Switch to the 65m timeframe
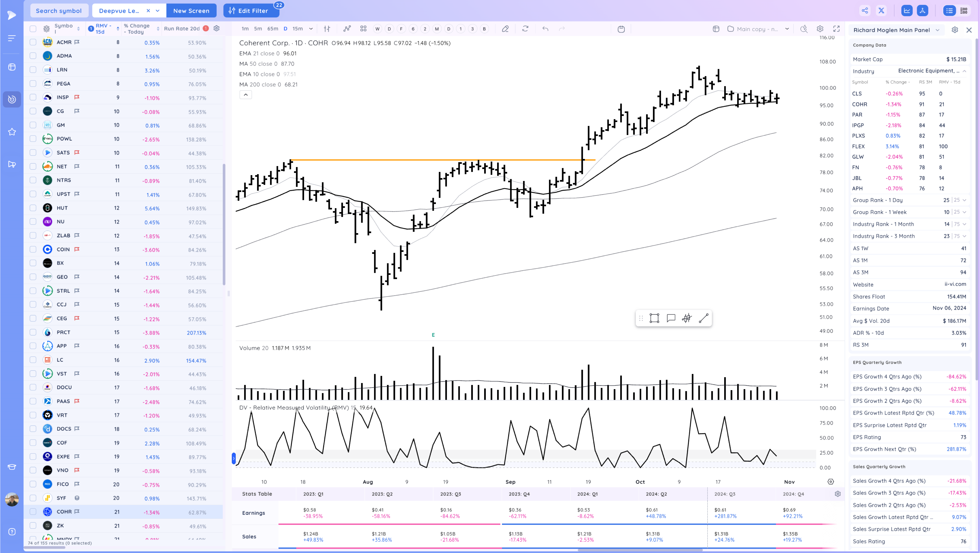 (272, 29)
